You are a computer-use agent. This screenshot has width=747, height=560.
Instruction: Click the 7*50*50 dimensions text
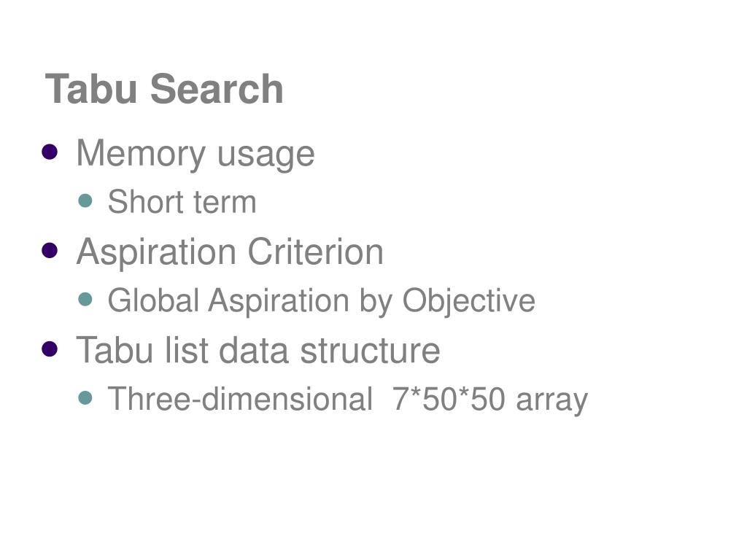(x=449, y=399)
